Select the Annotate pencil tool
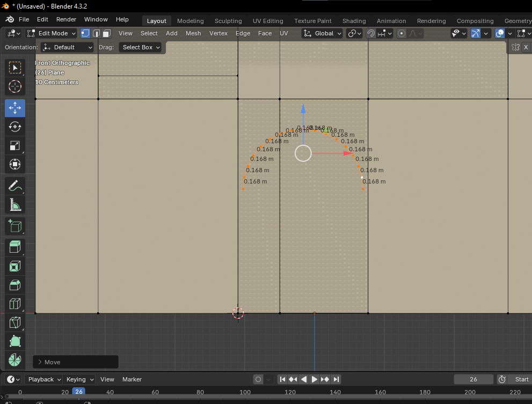This screenshot has height=404, width=532. pos(15,186)
